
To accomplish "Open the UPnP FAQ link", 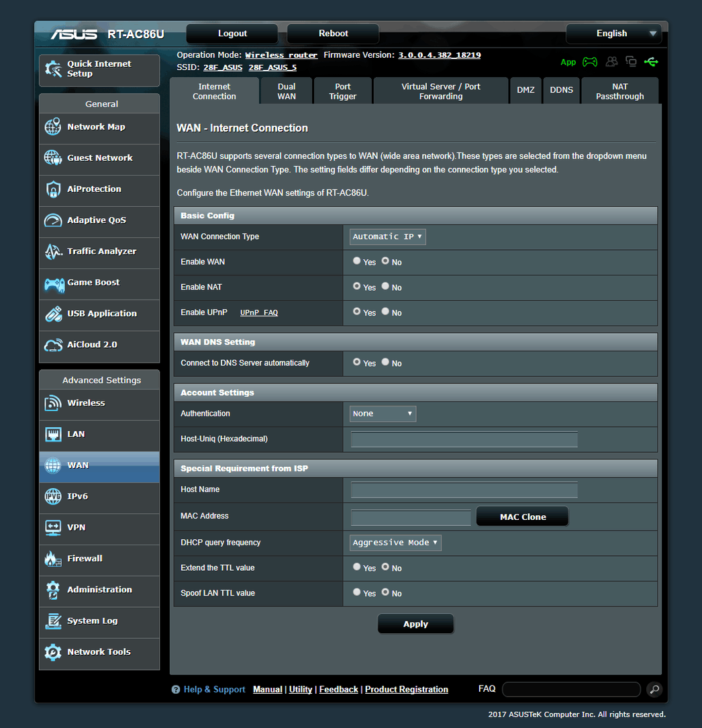I will [259, 312].
